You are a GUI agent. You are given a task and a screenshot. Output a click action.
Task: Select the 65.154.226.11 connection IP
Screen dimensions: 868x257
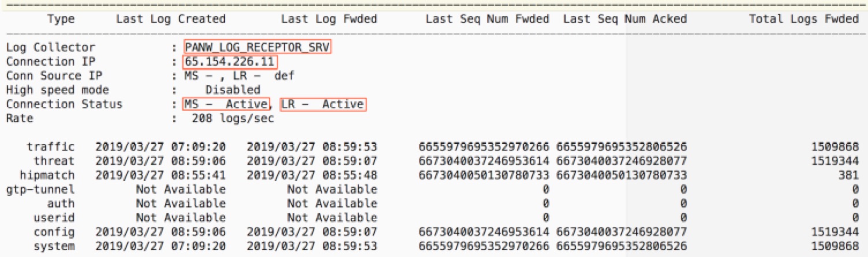click(x=230, y=62)
